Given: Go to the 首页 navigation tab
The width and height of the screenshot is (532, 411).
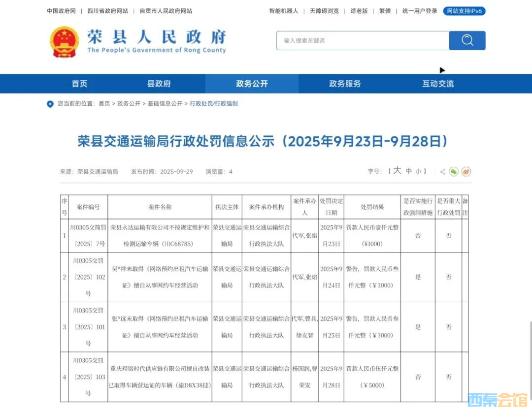Looking at the screenshot, I should 79,84.
